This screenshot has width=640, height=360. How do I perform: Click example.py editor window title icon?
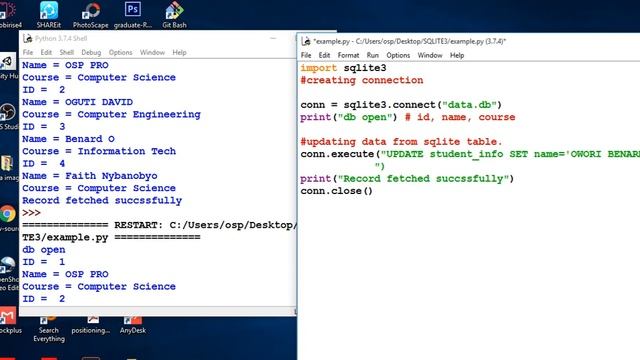pyautogui.click(x=306, y=41)
